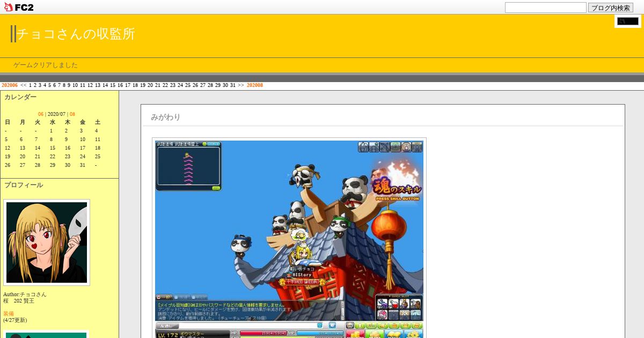The height and width of the screenshot is (338, 644).
Task: Click the 2020/07 calendar month label
Action: 56,114
